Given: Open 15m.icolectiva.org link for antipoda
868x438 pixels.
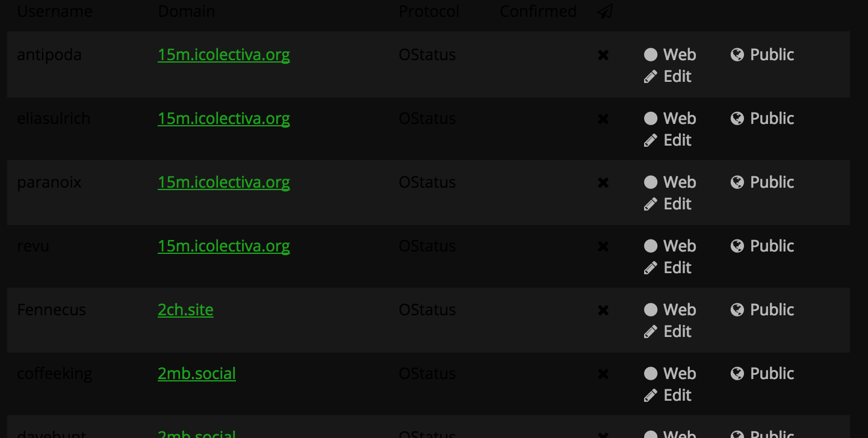Looking at the screenshot, I should click(x=224, y=55).
